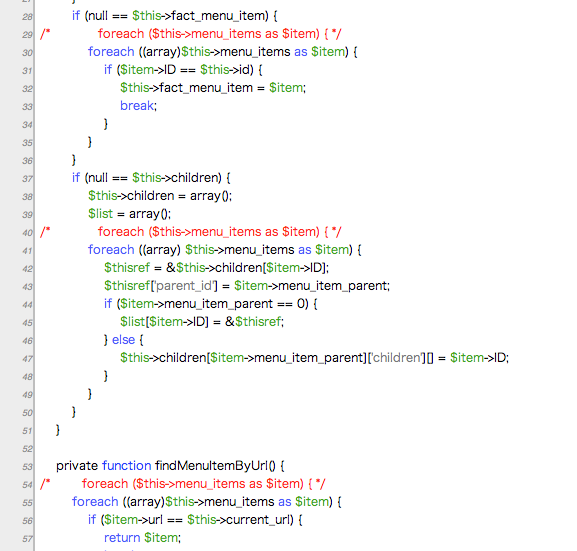Screen dimensions: 577x551
Task: Click '$this->children = array();' on line 38
Action: (160, 196)
